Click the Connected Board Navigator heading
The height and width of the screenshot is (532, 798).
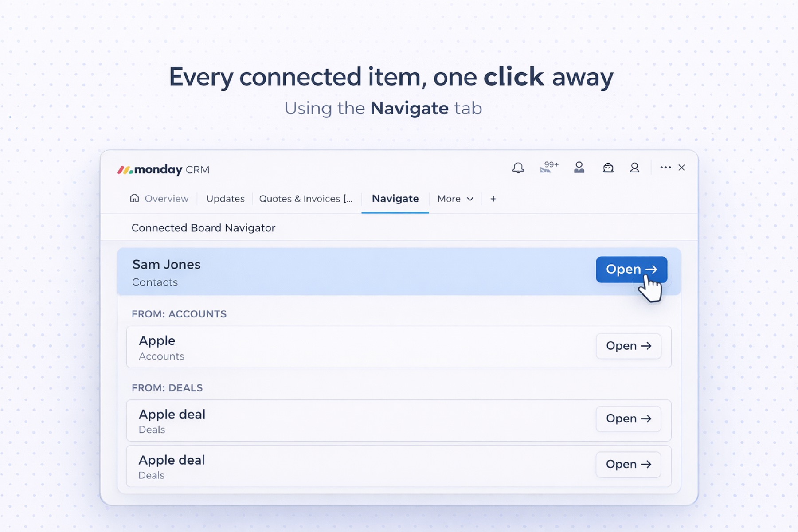203,227
